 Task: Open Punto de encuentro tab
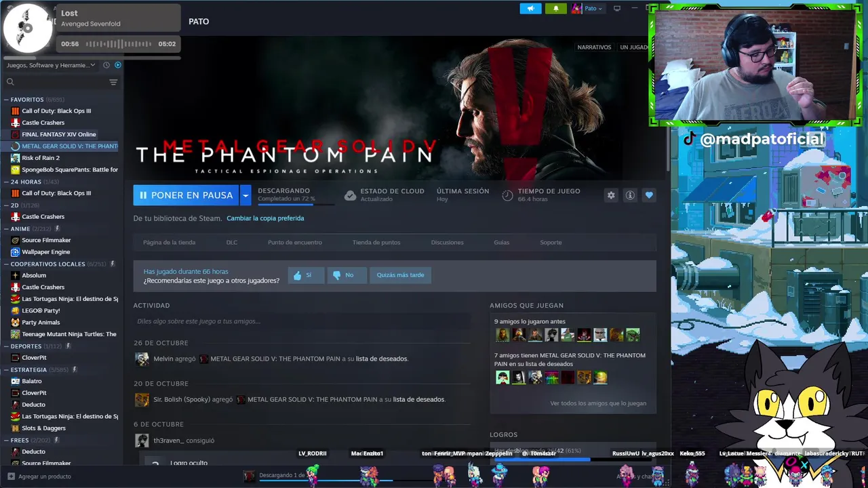click(x=294, y=243)
